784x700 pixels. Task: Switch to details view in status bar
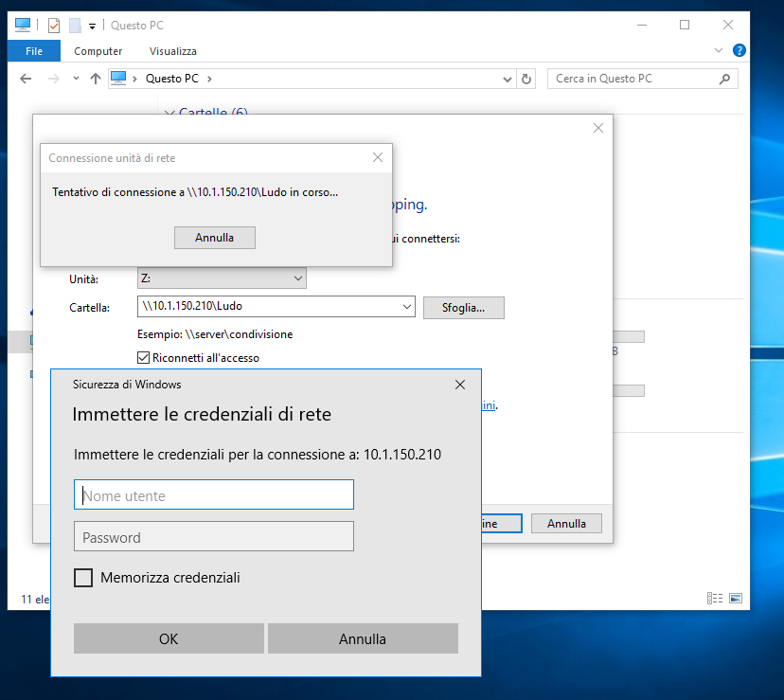[715, 599]
